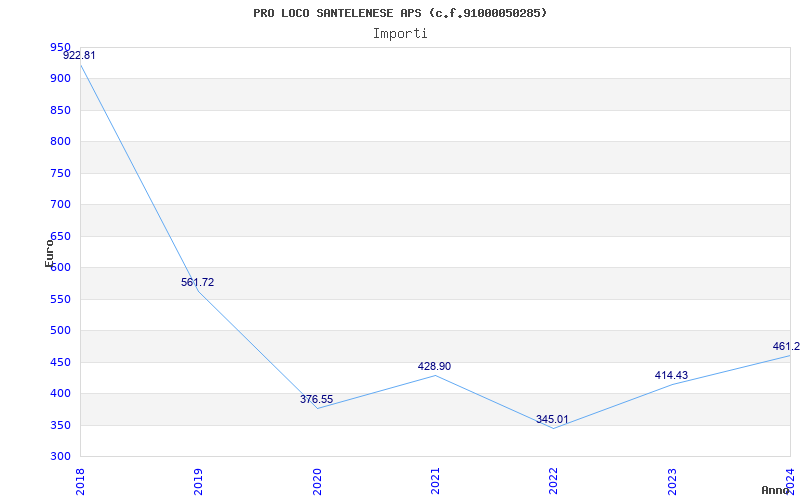Click the 500 y-axis tick label

pos(60,331)
